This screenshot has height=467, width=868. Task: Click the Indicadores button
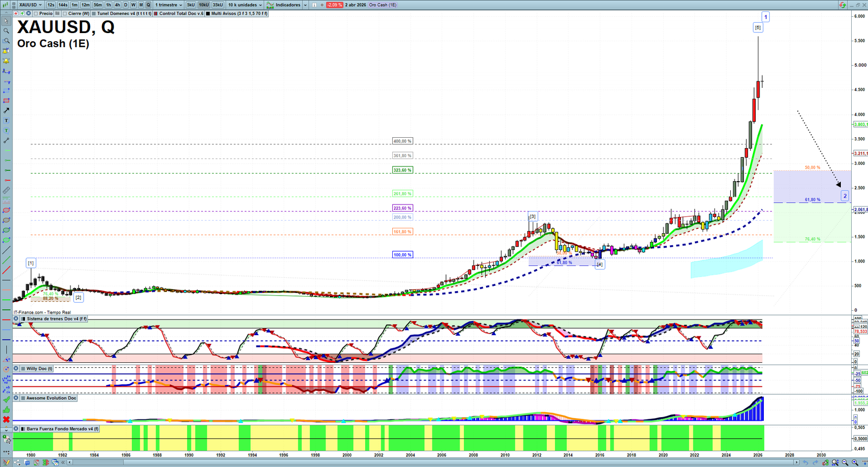288,5
